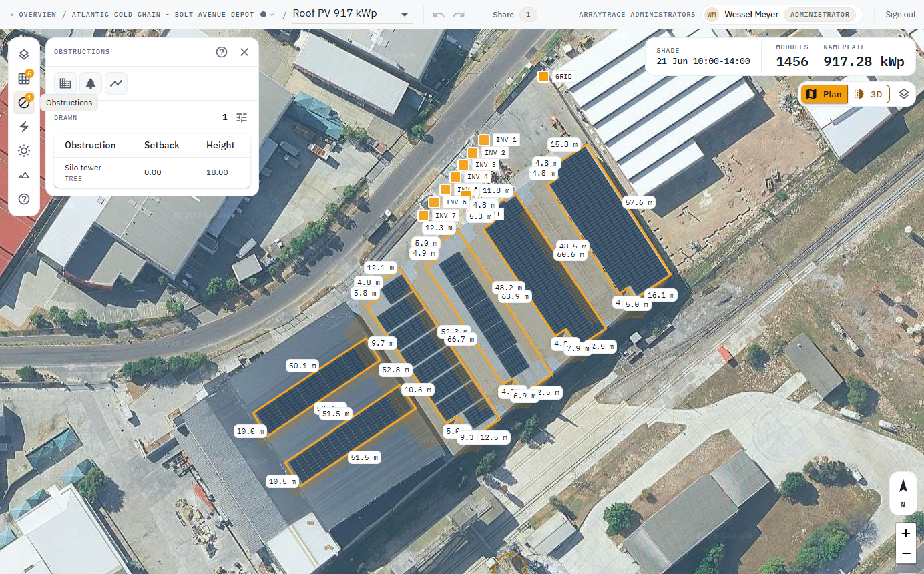Image resolution: width=924 pixels, height=574 pixels.
Task: Open help for the Obstructions panel
Action: [x=222, y=52]
